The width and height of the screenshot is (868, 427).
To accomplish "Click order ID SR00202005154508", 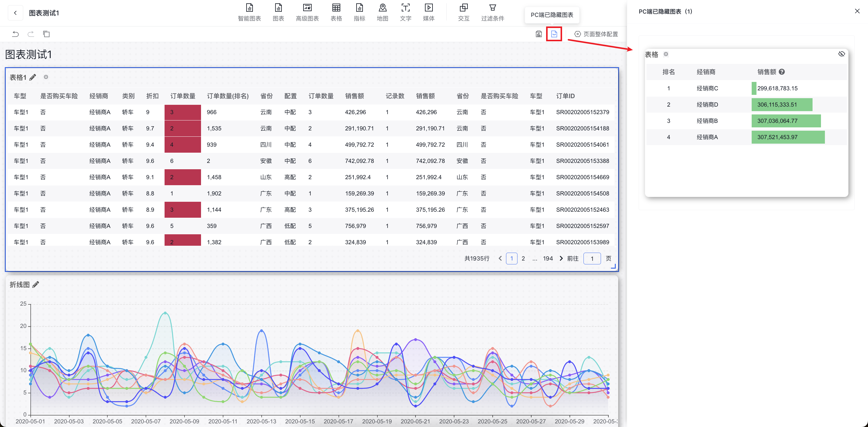I will (583, 193).
